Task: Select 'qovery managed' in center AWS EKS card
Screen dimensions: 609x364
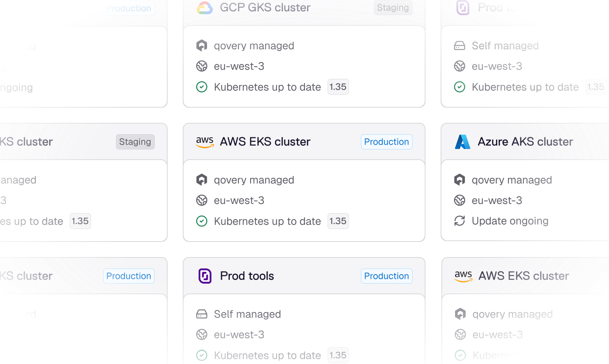Action: [x=254, y=180]
